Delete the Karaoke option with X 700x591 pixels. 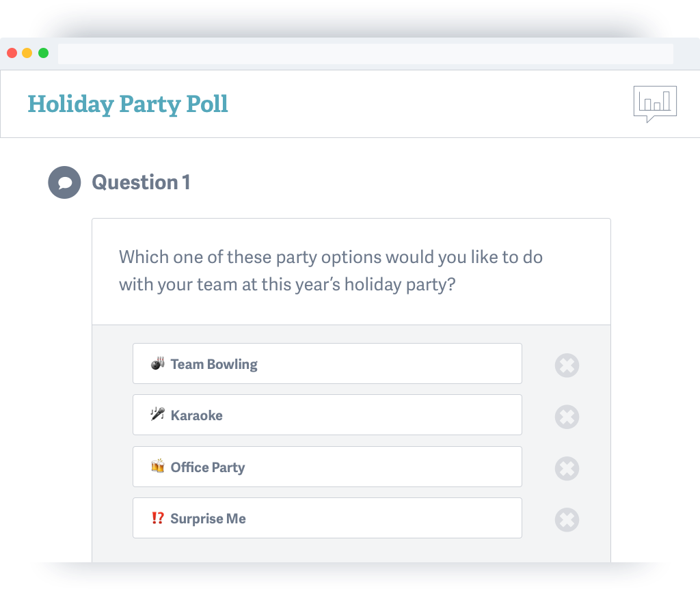567,417
